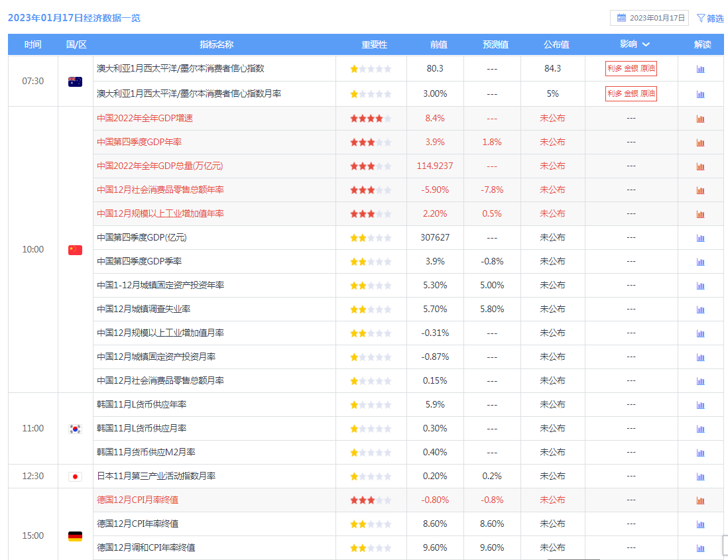Select the -0.31% previous value cell
The width and height of the screenshot is (728, 560).
point(434,333)
